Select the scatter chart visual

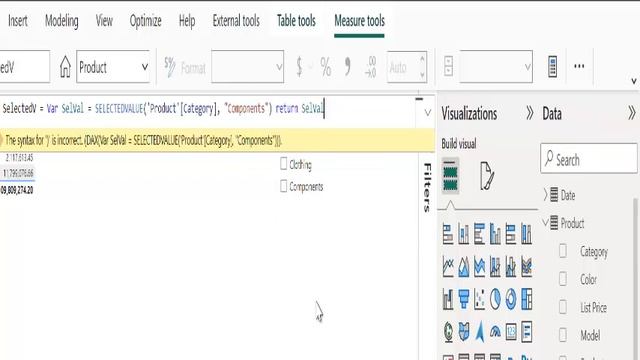480,299
